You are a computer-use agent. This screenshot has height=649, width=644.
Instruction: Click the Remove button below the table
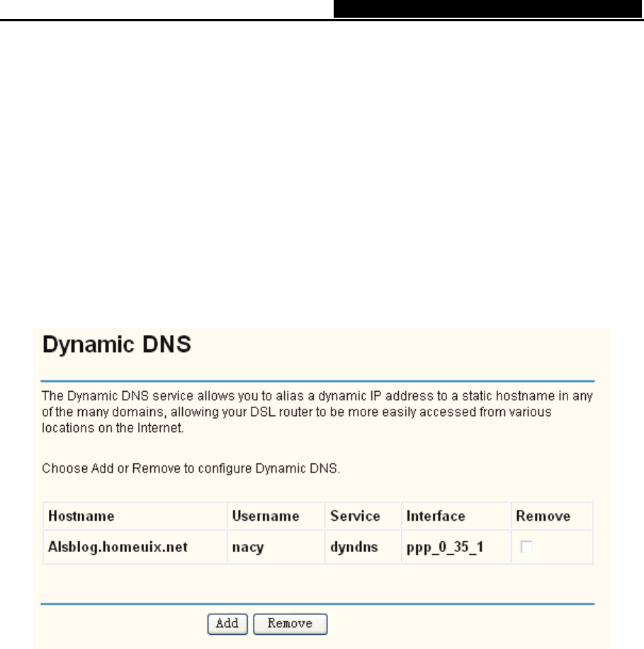tap(290, 623)
